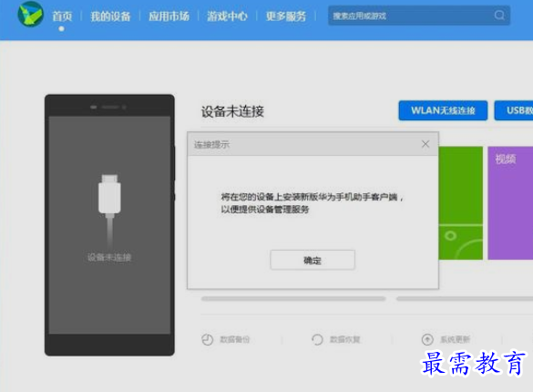Open 数据恢复 option
This screenshot has width=533, height=392.
(x=344, y=339)
